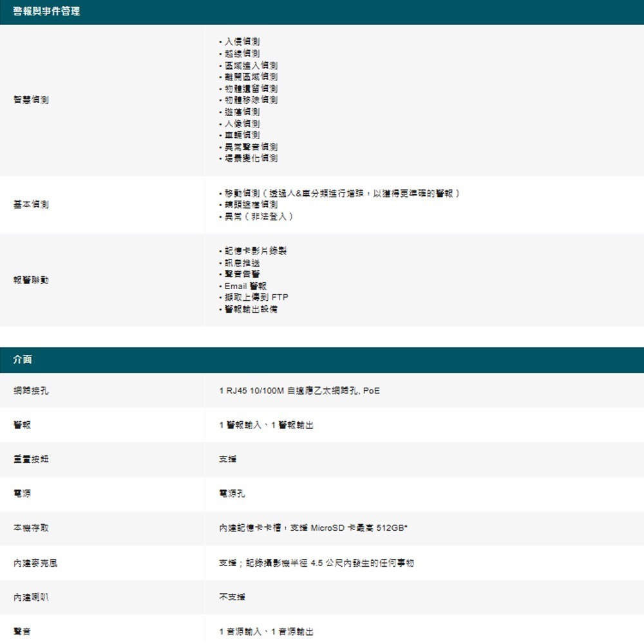Image resolution: width=644 pixels, height=644 pixels.
Task: Select the MicroSD 卡最高 512GB* value
Action: (x=314, y=528)
